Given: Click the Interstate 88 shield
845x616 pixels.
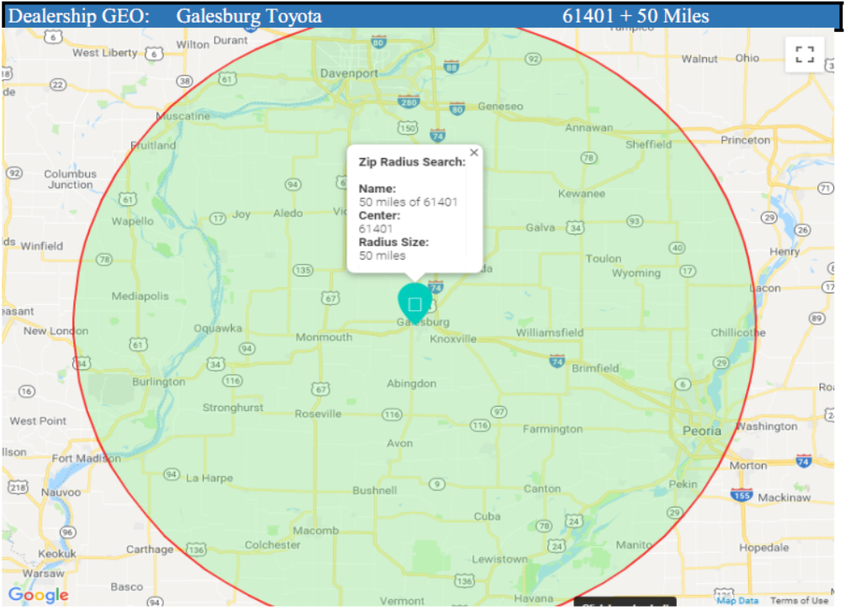Looking at the screenshot, I should 451,66.
